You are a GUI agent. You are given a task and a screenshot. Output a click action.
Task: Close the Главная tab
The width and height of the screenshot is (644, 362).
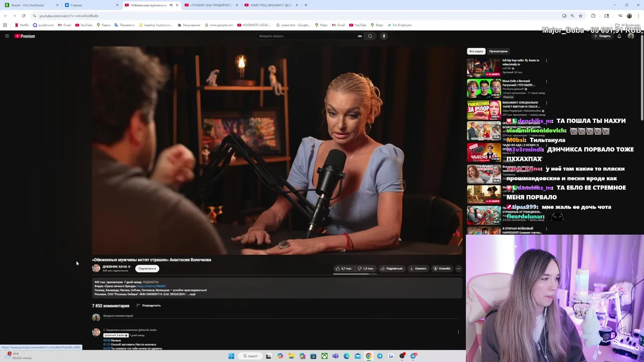[117, 5]
